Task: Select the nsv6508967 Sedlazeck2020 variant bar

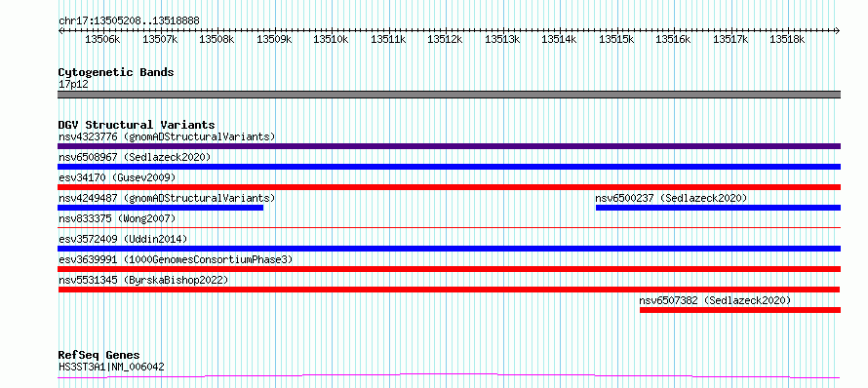Action: [449, 167]
